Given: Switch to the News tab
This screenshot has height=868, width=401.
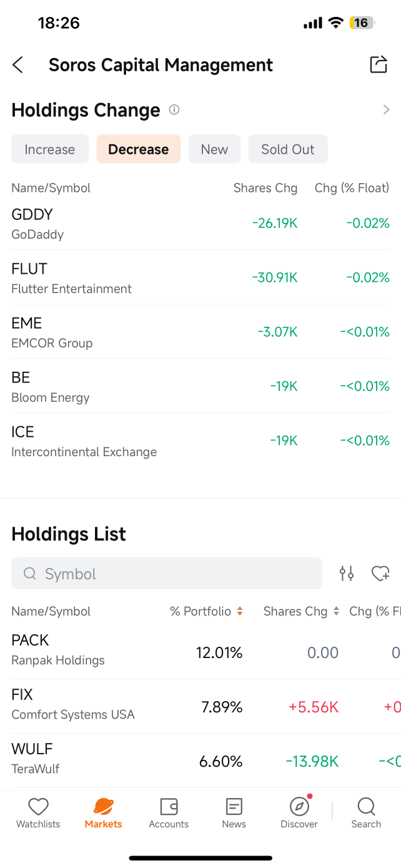Looking at the screenshot, I should coord(234,813).
